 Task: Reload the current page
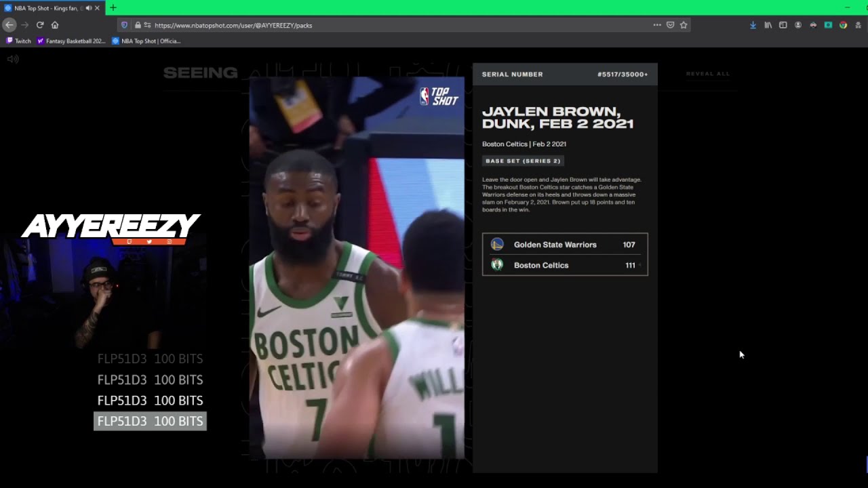click(x=40, y=25)
